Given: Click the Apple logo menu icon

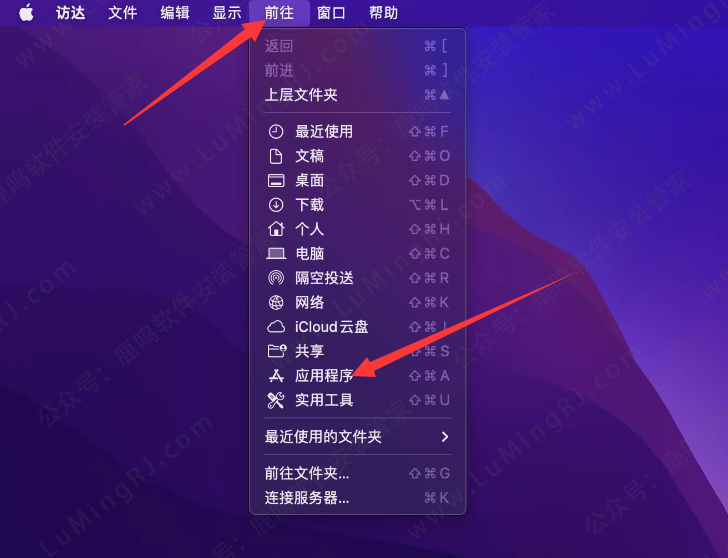Looking at the screenshot, I should [26, 13].
